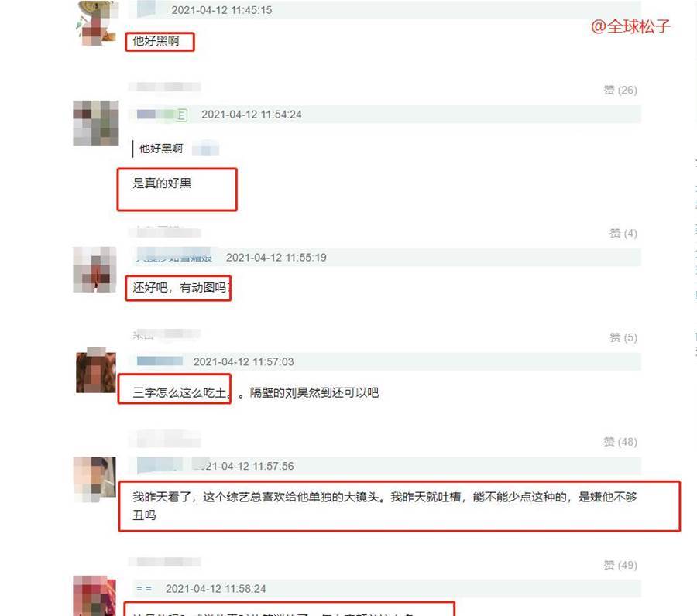Click the @全球松子 watermark

click(630, 26)
